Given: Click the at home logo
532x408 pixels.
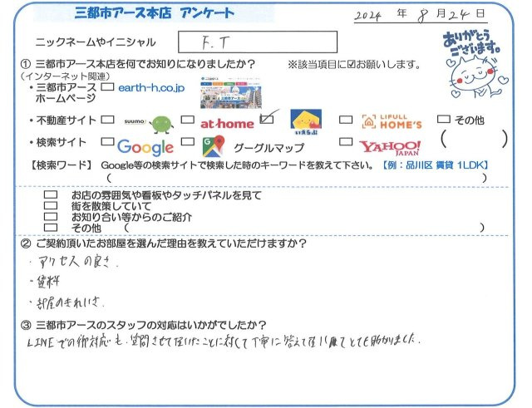Looking at the screenshot, I should point(227,124).
